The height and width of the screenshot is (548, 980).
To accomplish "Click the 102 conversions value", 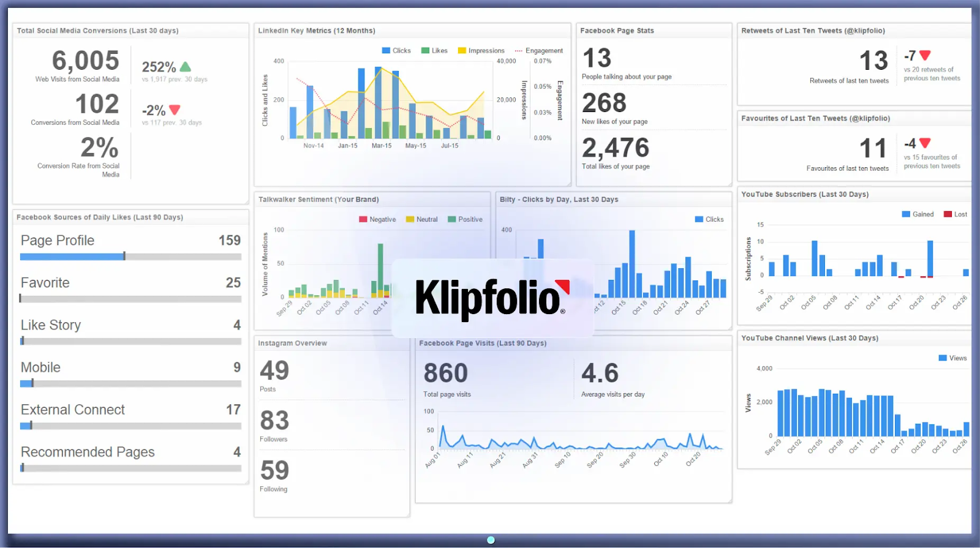I will [97, 104].
